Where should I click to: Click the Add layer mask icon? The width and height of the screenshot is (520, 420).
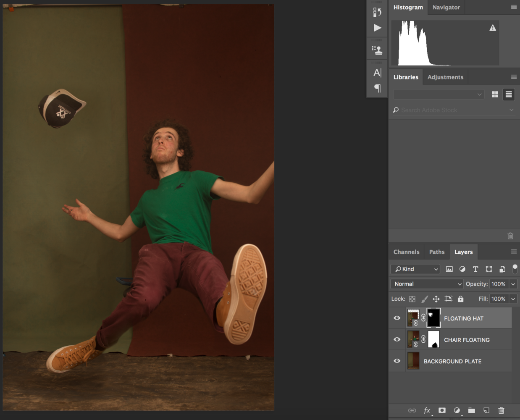tap(441, 410)
